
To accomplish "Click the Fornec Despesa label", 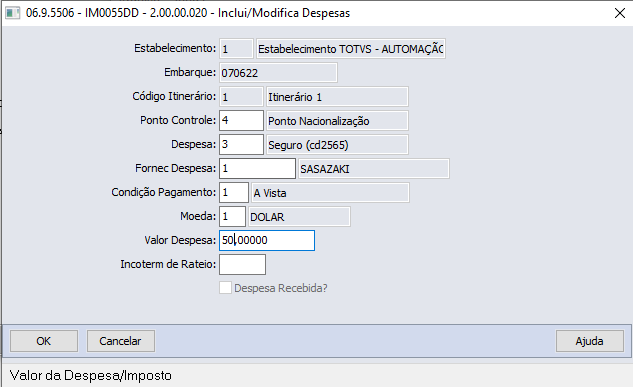I will pyautogui.click(x=175, y=168).
